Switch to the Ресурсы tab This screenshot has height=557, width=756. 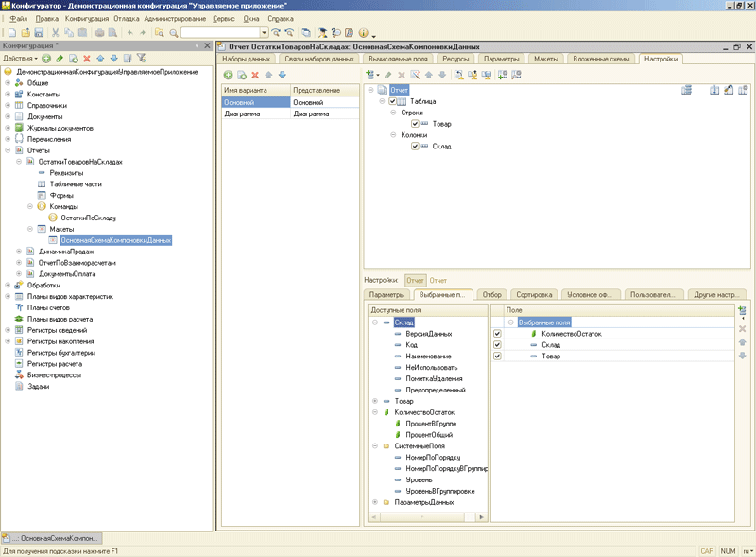(455, 59)
